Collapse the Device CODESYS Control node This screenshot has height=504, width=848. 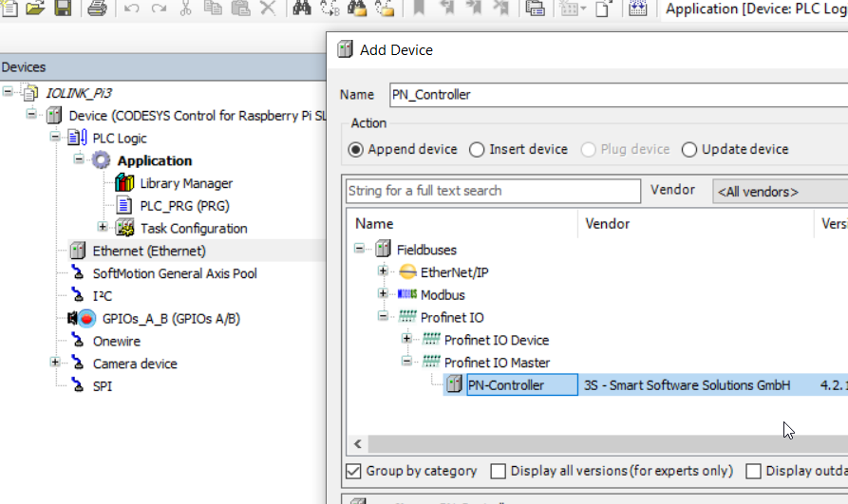[31, 114]
